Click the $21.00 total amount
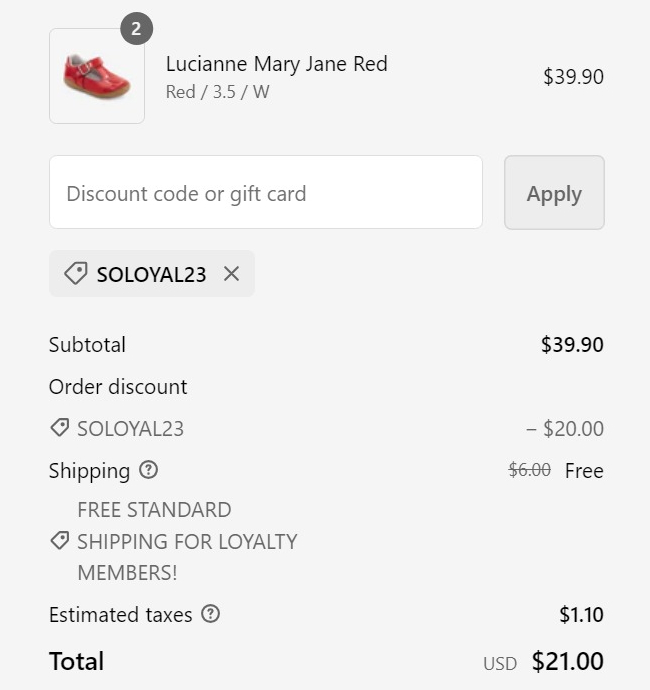650x690 pixels. pyautogui.click(x=567, y=662)
